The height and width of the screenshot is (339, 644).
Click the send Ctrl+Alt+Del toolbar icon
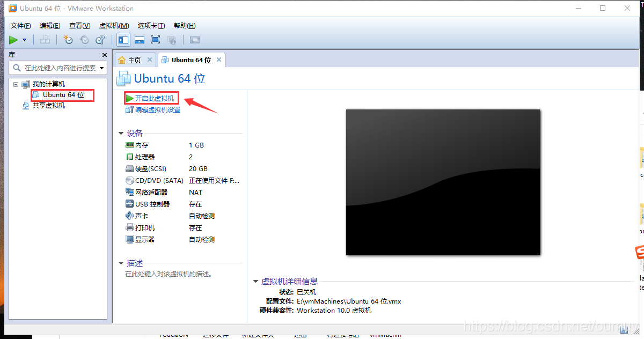[x=45, y=40]
